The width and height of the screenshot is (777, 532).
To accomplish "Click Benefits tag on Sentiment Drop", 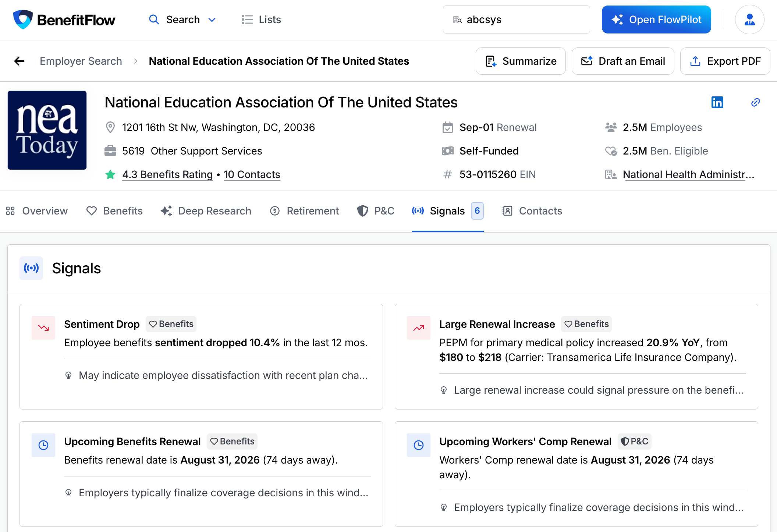I will (x=171, y=324).
